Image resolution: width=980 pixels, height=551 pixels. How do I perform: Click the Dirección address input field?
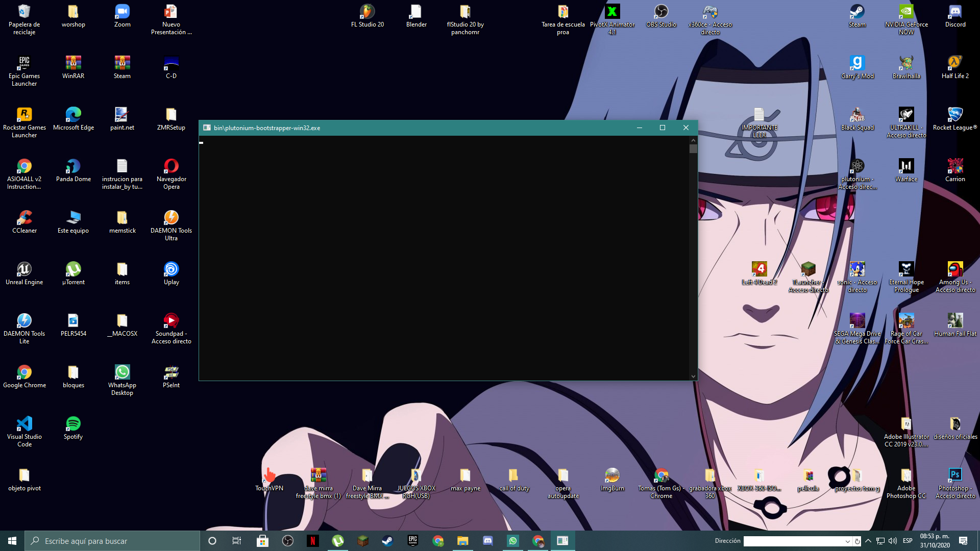793,541
